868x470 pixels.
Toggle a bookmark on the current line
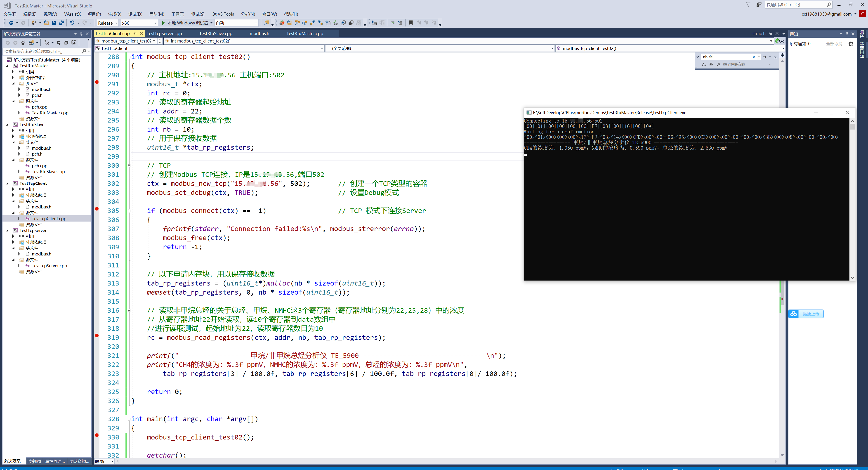411,23
